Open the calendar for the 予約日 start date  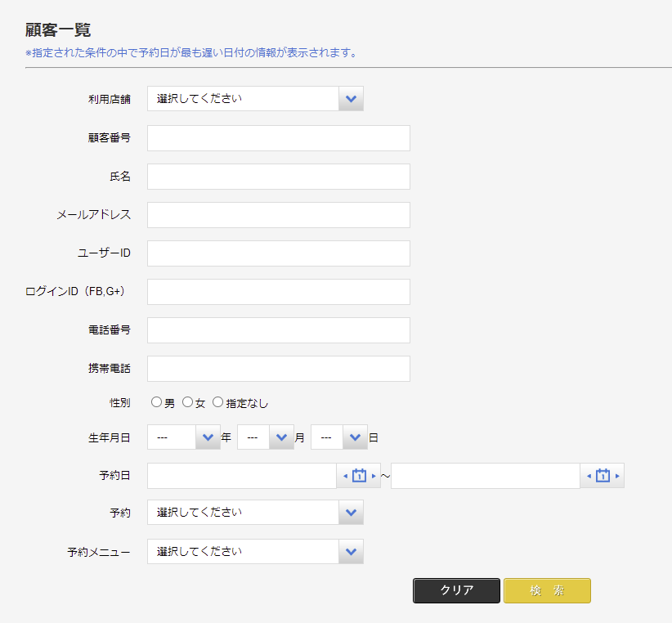358,476
